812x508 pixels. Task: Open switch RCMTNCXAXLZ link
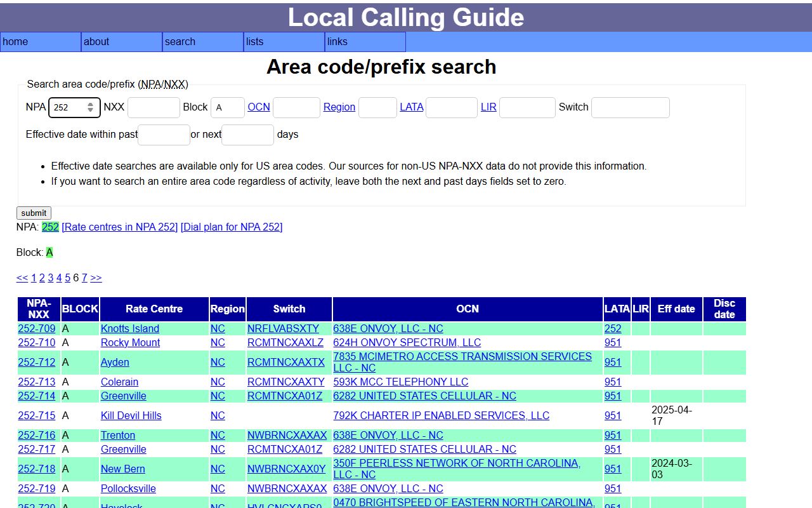coord(285,343)
